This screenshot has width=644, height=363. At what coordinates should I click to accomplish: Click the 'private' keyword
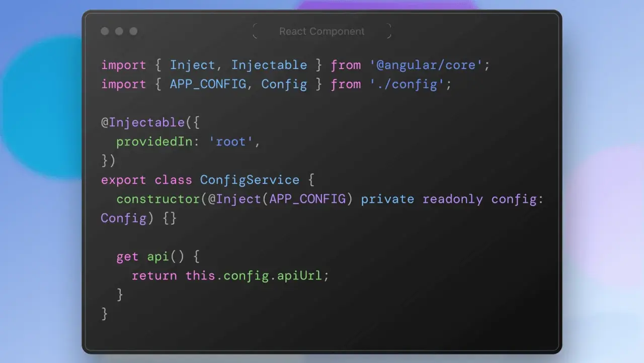pyautogui.click(x=387, y=199)
